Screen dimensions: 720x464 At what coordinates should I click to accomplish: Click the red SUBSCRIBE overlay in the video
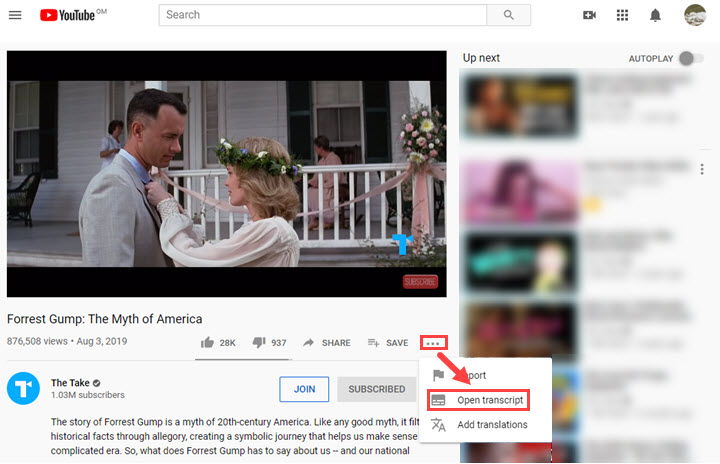pos(420,282)
